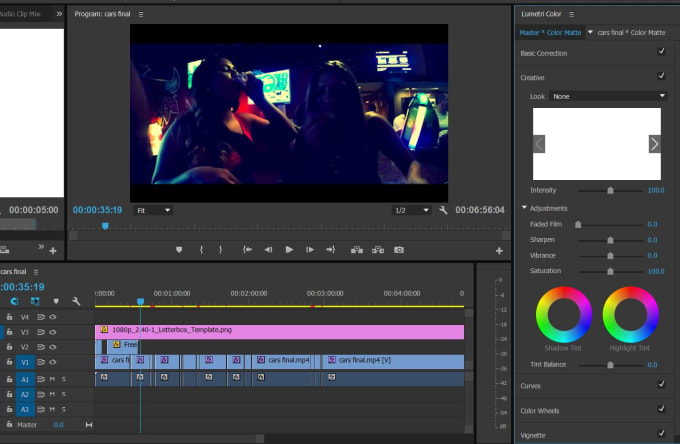
Task: Click the Highlight Tint color wheel
Action: pos(631,314)
